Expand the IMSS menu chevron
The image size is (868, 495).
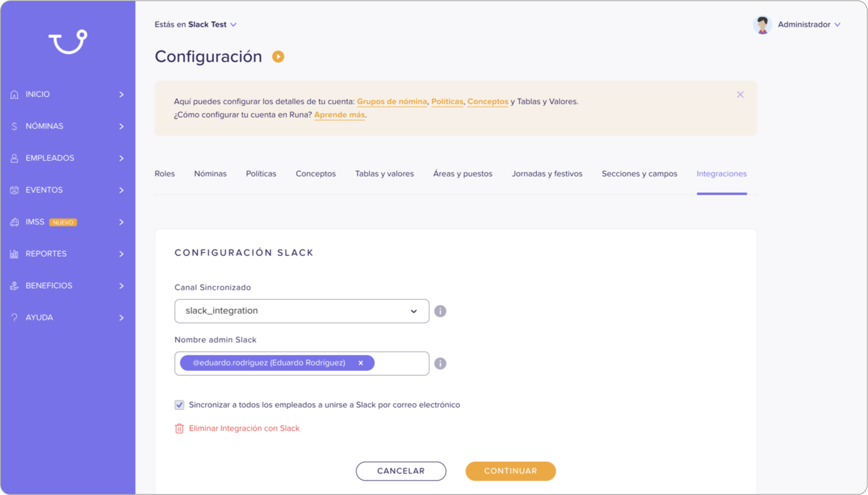(122, 222)
